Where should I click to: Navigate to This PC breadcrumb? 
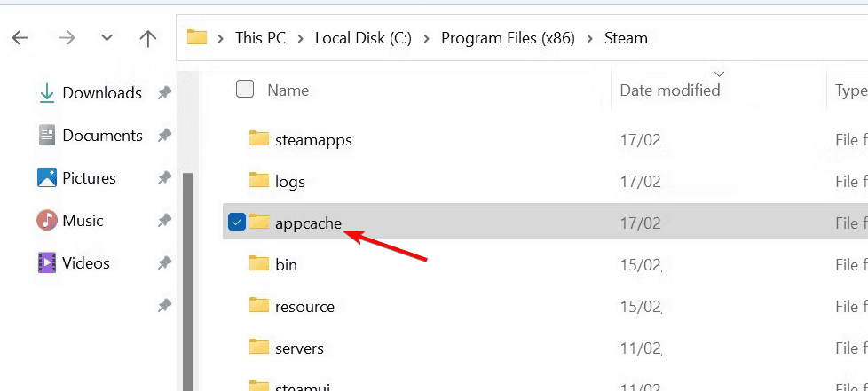(260, 38)
